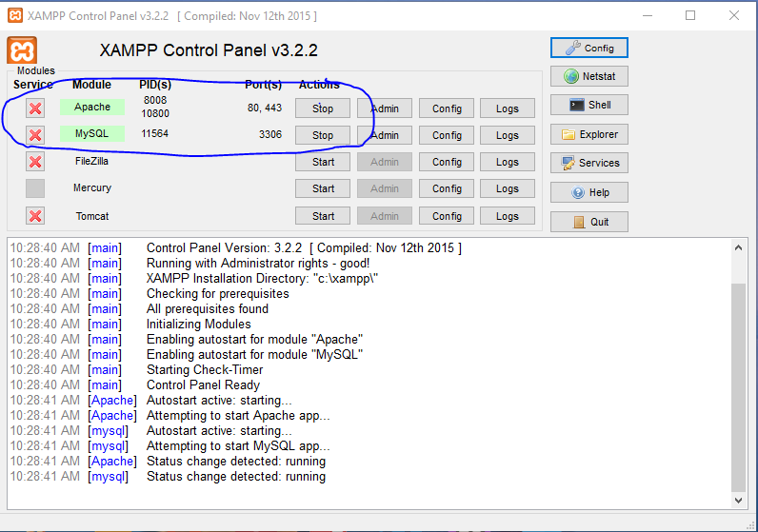The height and width of the screenshot is (532, 758).
Task: Start the FileZilla module
Action: click(x=323, y=162)
